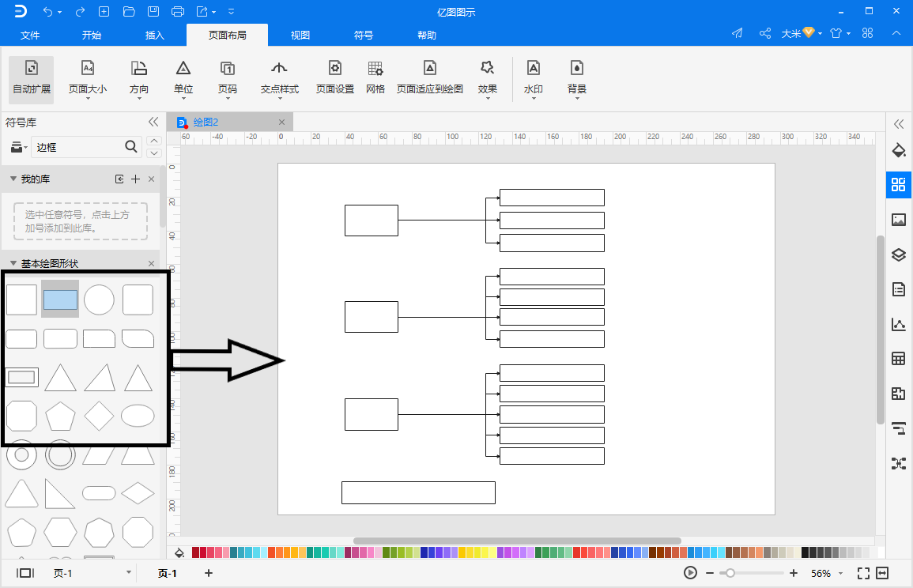The height and width of the screenshot is (588, 913).
Task: Open the page properties document icon
Action: [899, 289]
